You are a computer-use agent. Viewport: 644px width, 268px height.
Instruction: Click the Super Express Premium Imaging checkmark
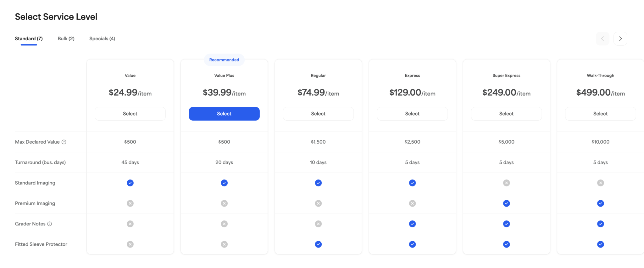[506, 203]
